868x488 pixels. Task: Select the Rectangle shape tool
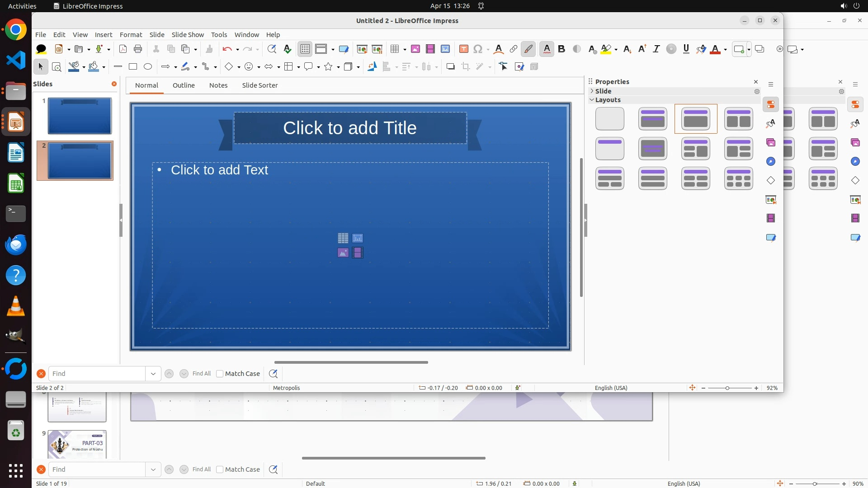133,66
